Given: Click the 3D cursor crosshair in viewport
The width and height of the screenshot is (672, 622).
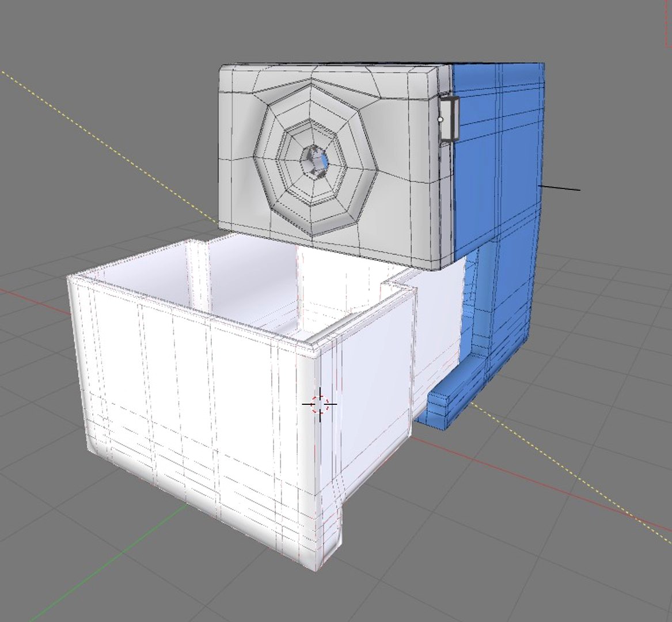Looking at the screenshot, I should pyautogui.click(x=319, y=404).
